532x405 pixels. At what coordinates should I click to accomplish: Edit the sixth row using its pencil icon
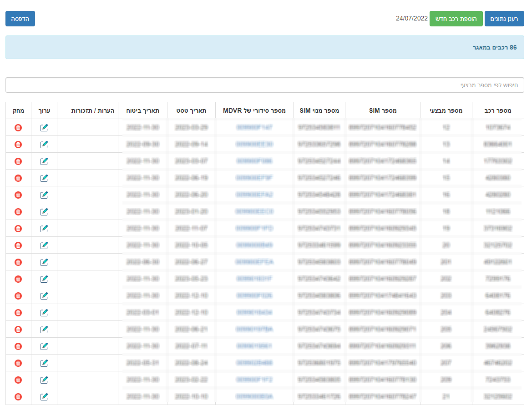coord(44,212)
